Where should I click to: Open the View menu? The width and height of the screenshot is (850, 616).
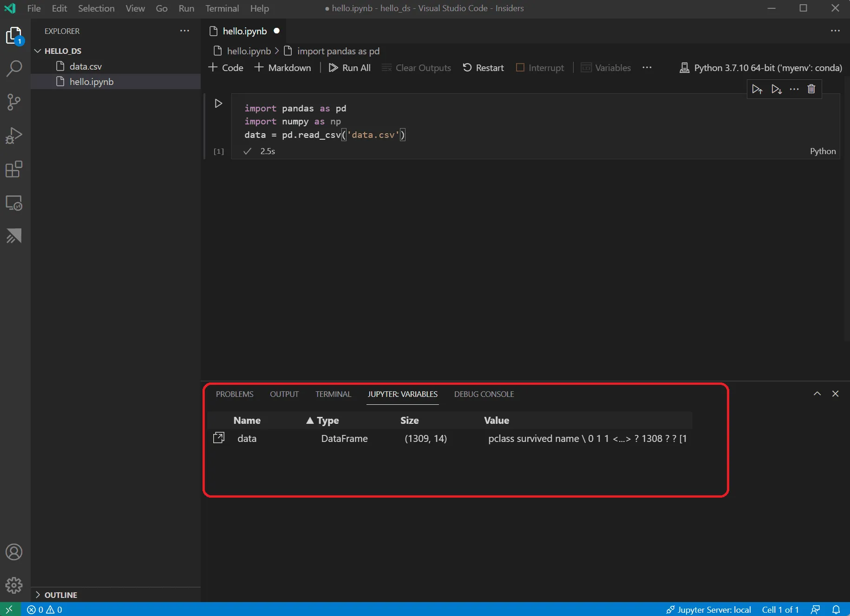point(134,8)
